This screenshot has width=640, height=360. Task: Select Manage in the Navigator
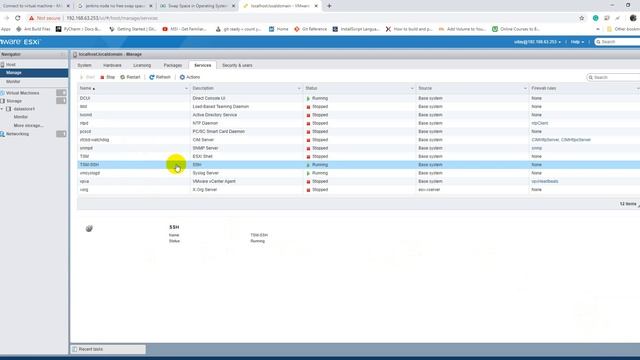coord(14,73)
